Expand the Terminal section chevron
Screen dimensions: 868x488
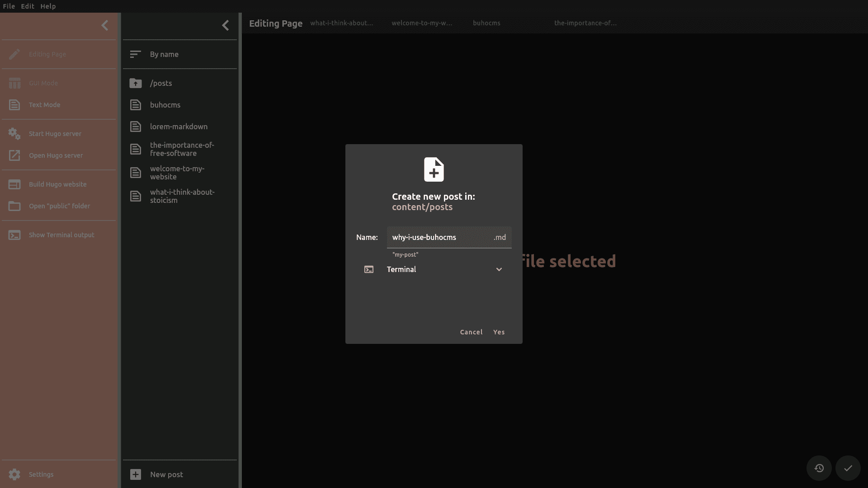click(499, 269)
